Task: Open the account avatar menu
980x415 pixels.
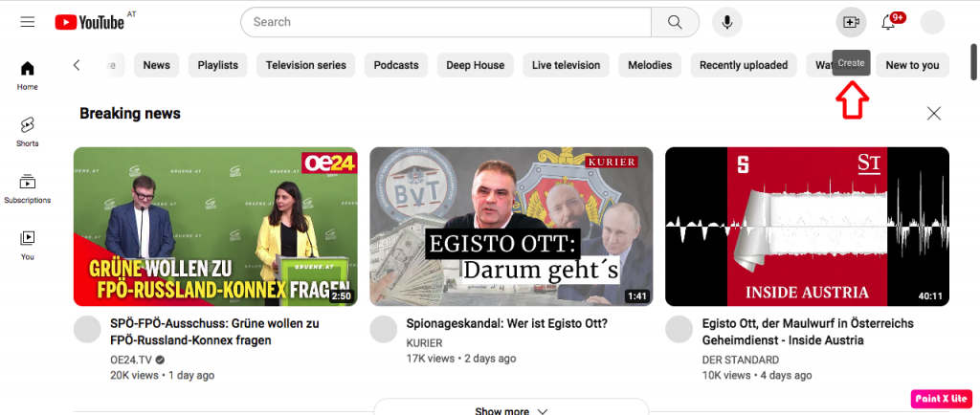Action: coord(932,22)
